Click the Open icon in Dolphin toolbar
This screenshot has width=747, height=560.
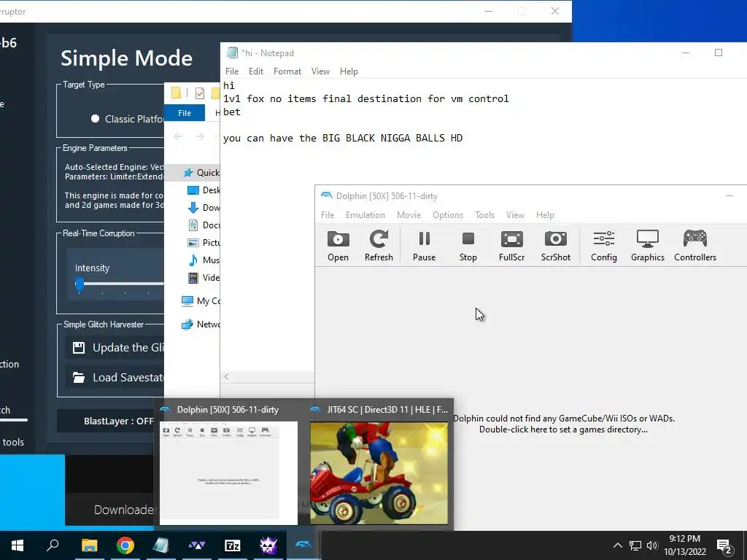tap(338, 245)
